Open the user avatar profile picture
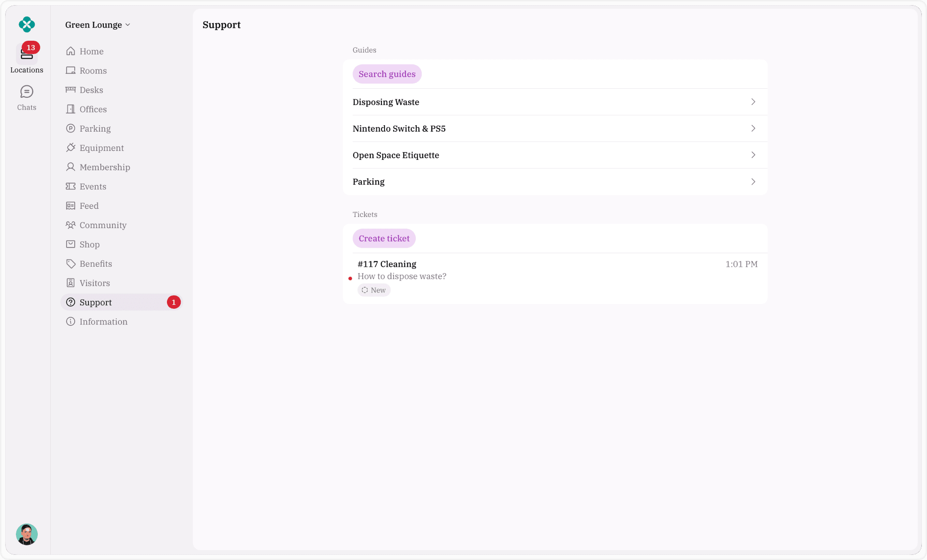Screen dimensions: 927x560 (x=27, y=534)
